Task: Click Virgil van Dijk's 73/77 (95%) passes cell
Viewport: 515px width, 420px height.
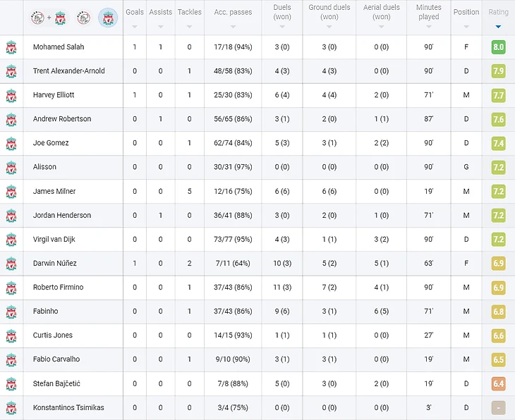Action: (233, 239)
